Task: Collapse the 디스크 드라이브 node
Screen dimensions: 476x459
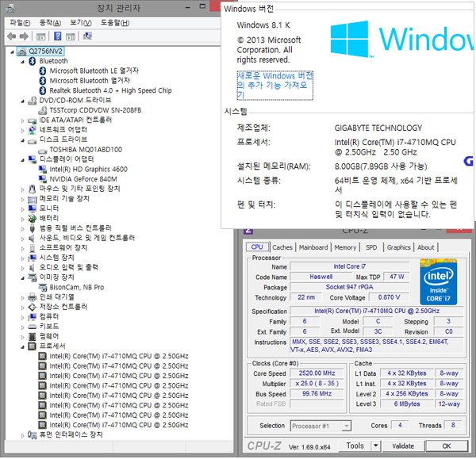Action: (x=23, y=140)
